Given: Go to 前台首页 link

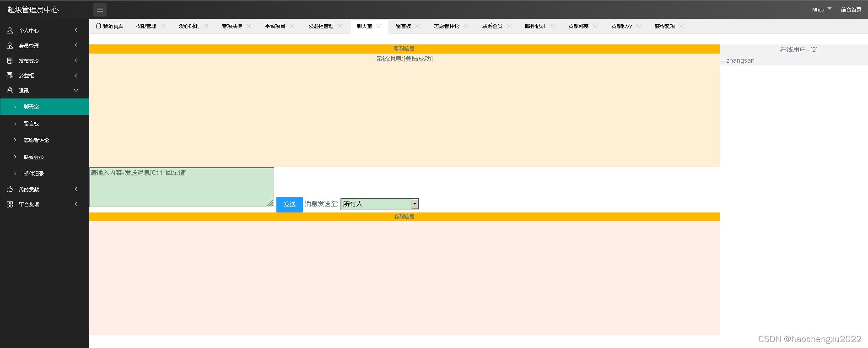Looking at the screenshot, I should point(851,10).
